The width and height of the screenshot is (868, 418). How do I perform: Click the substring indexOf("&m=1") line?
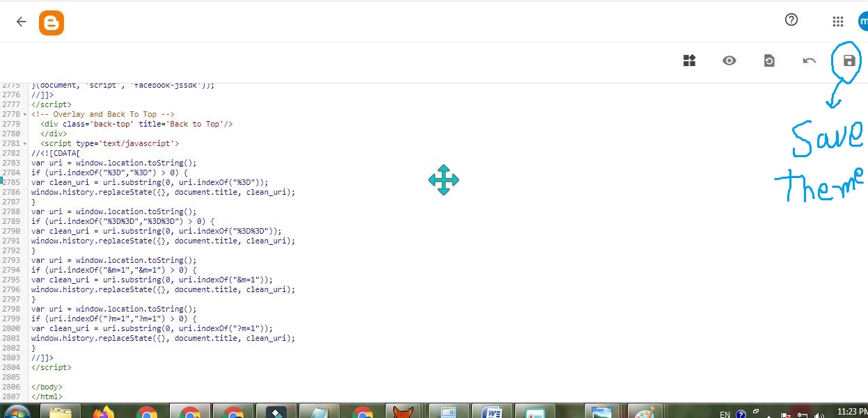pos(152,280)
